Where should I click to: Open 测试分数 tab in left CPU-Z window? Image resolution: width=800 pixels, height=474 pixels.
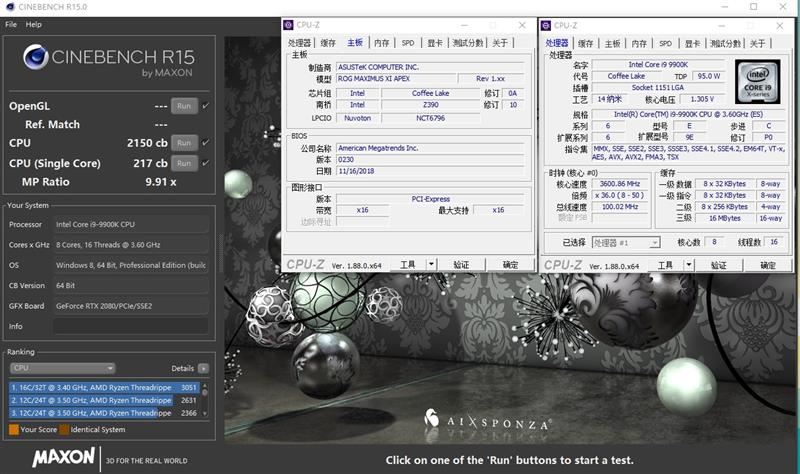tap(467, 43)
